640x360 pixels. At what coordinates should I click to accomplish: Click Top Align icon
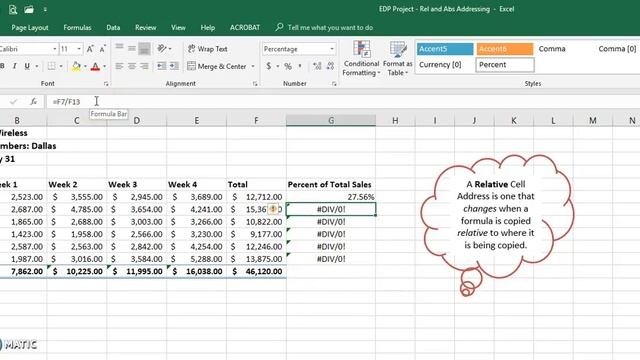(x=119, y=48)
